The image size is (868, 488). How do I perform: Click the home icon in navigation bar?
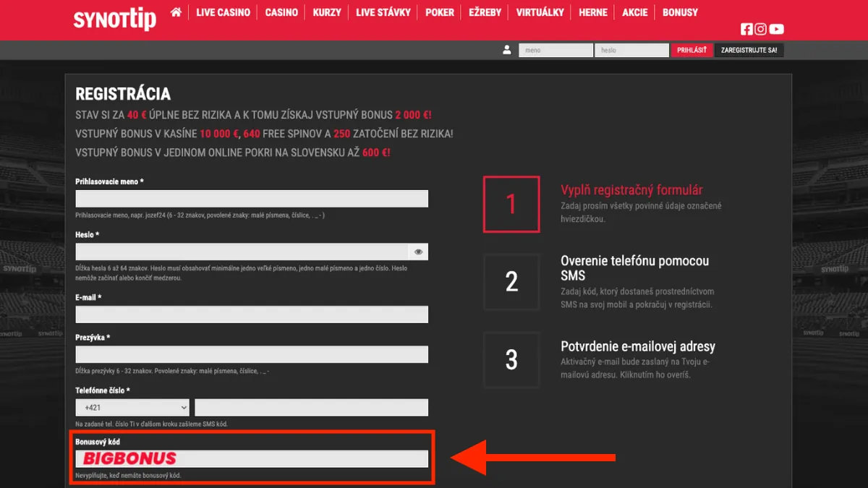pyautogui.click(x=176, y=12)
